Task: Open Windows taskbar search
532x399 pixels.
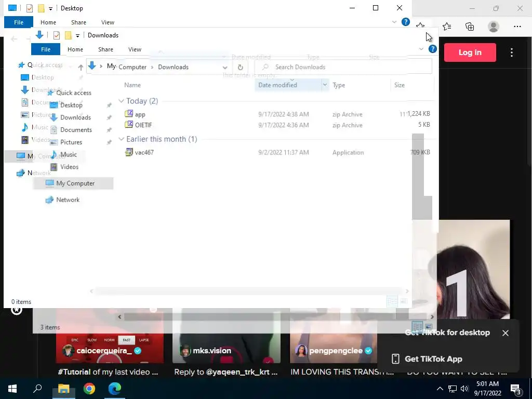Action: click(x=37, y=389)
